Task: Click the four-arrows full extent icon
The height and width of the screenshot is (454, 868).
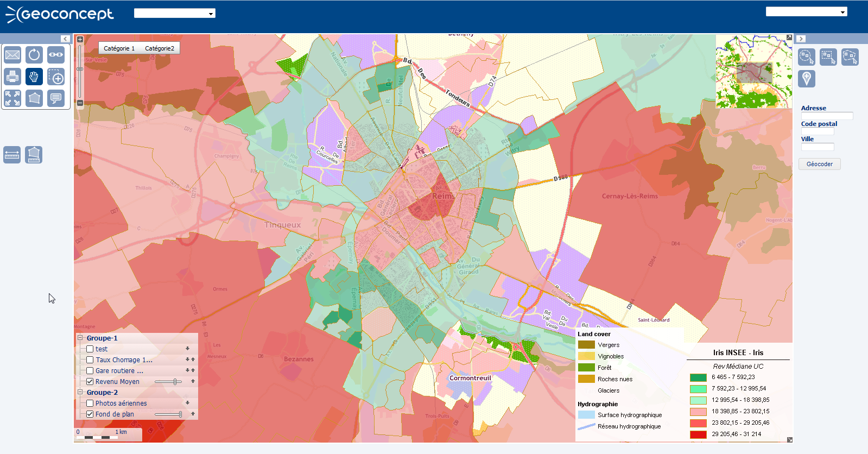Action: pyautogui.click(x=12, y=98)
